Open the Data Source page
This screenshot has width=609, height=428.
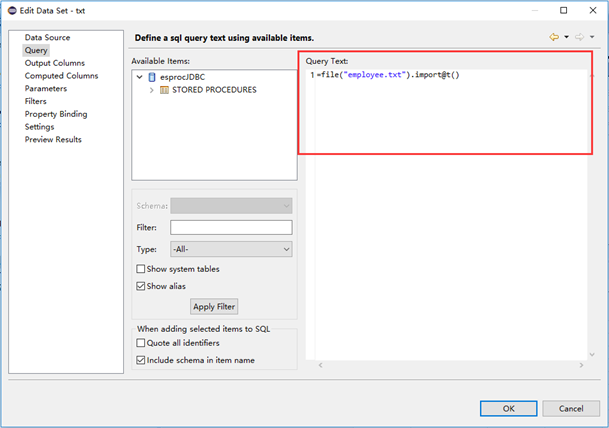[47, 37]
